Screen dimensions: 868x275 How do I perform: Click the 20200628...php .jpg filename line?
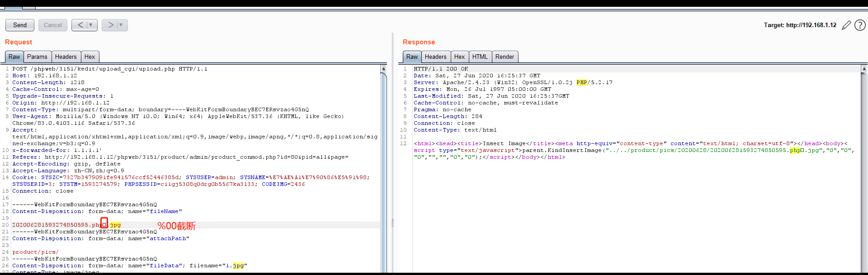coord(66,225)
